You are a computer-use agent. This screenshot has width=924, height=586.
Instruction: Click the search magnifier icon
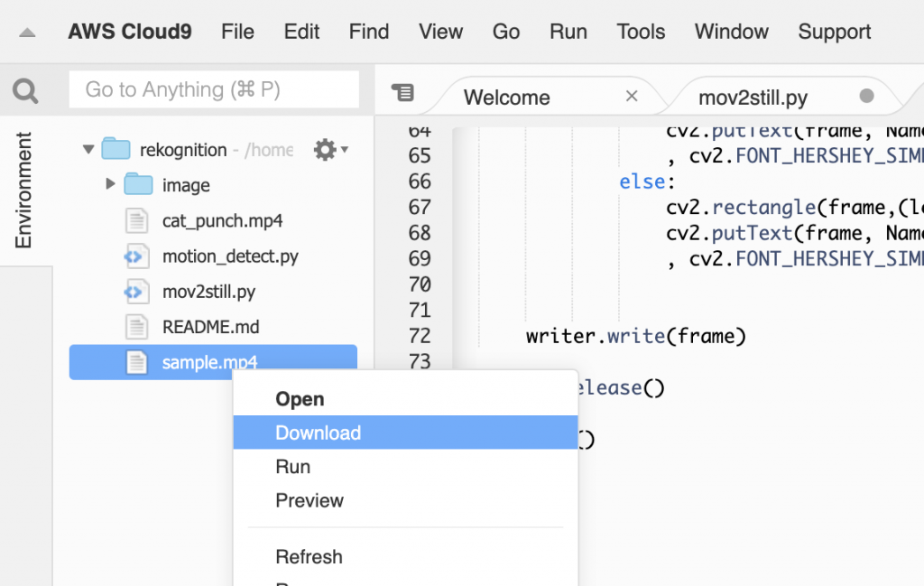coord(25,91)
